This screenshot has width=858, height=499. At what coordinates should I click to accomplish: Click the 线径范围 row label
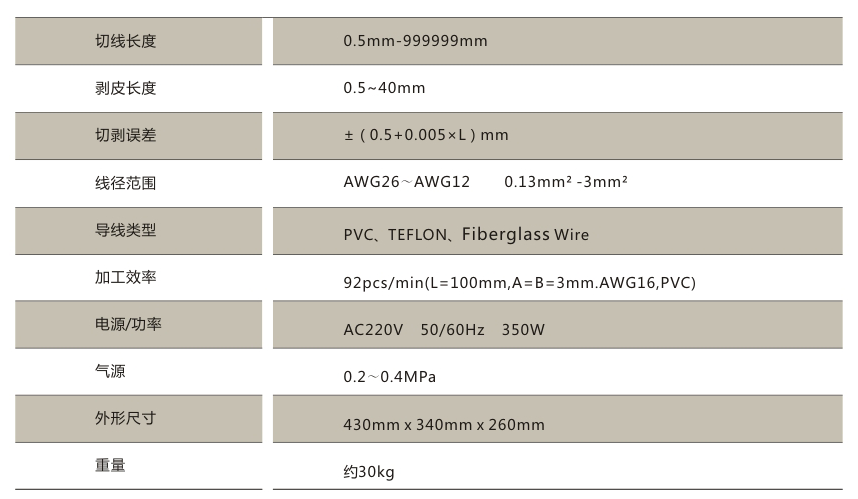pyautogui.click(x=125, y=183)
